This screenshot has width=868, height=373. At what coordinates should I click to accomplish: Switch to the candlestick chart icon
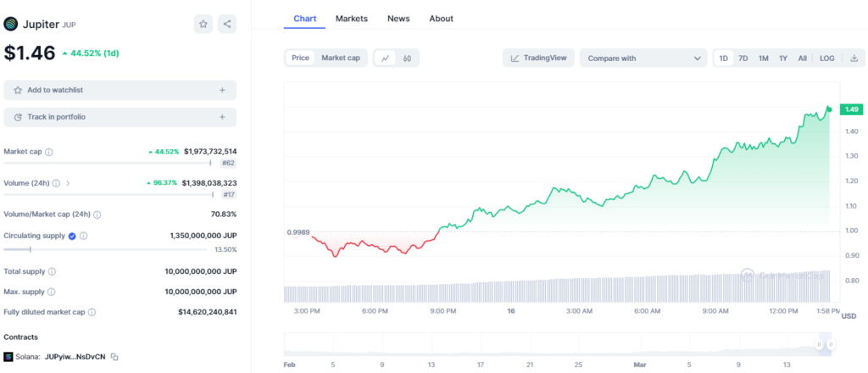(x=408, y=58)
